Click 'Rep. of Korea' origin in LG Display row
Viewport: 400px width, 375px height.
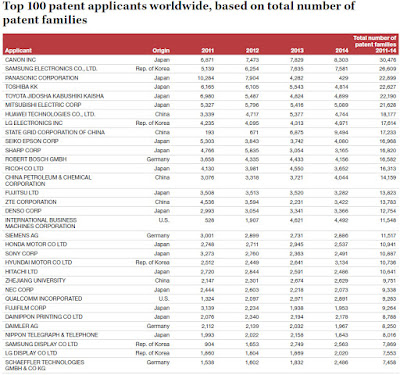click(x=153, y=353)
